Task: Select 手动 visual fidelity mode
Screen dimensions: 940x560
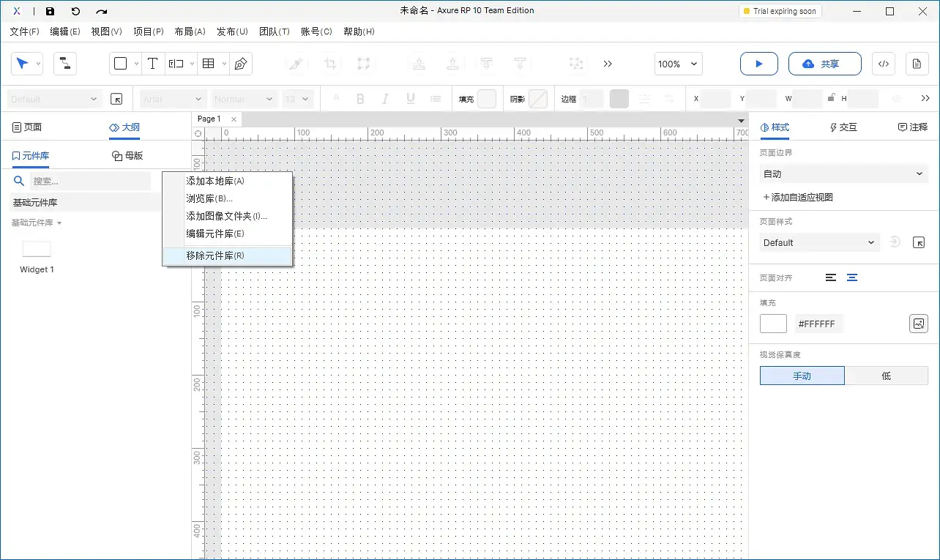Action: click(x=802, y=375)
